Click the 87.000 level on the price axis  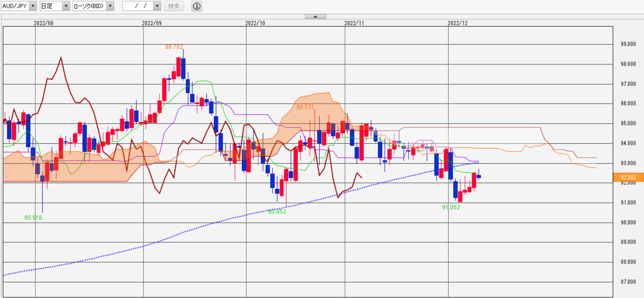(x=628, y=282)
